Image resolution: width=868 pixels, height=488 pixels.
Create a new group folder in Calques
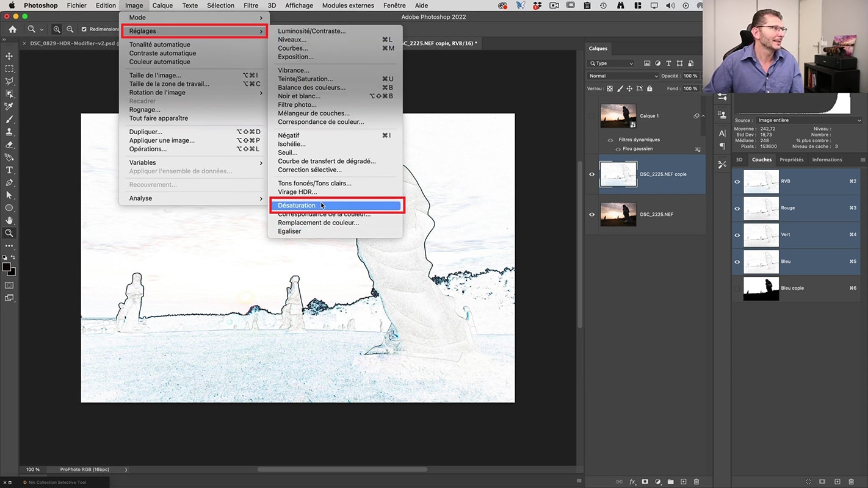tap(671, 482)
